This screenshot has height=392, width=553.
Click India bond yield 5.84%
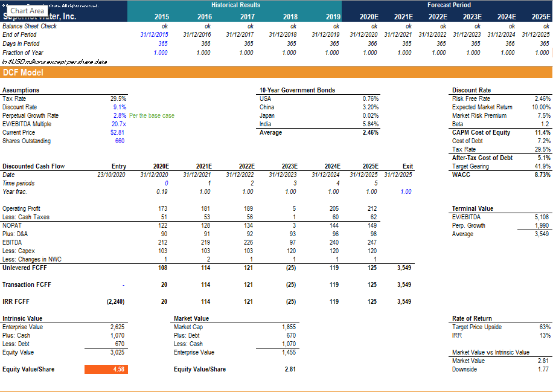point(370,124)
